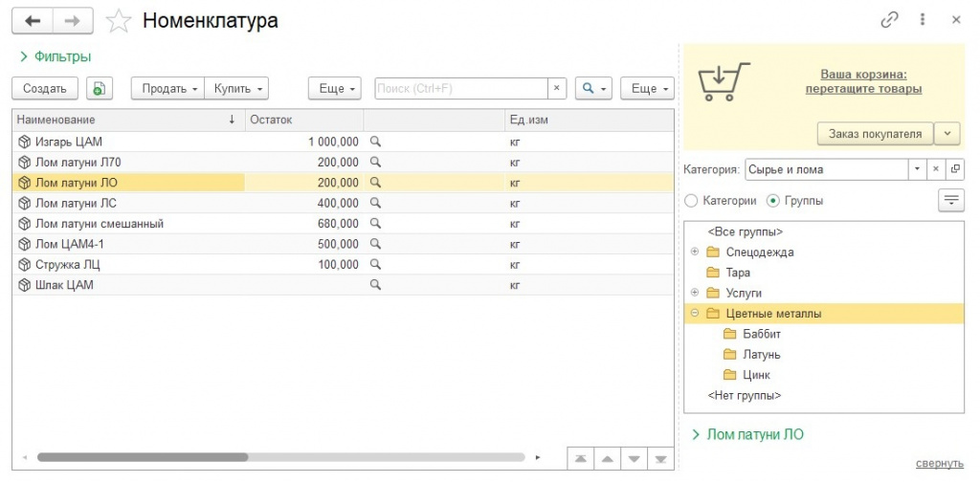Collapse the Цветные металлы group
Screen dimensions: 980x483
[694, 314]
